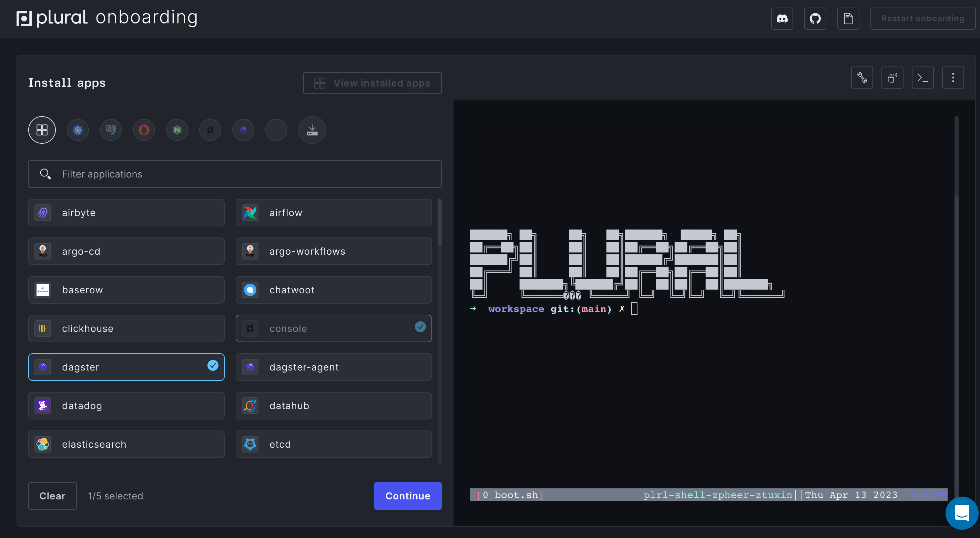Viewport: 980px width, 538px height.
Task: Select the datahub app
Action: 334,406
